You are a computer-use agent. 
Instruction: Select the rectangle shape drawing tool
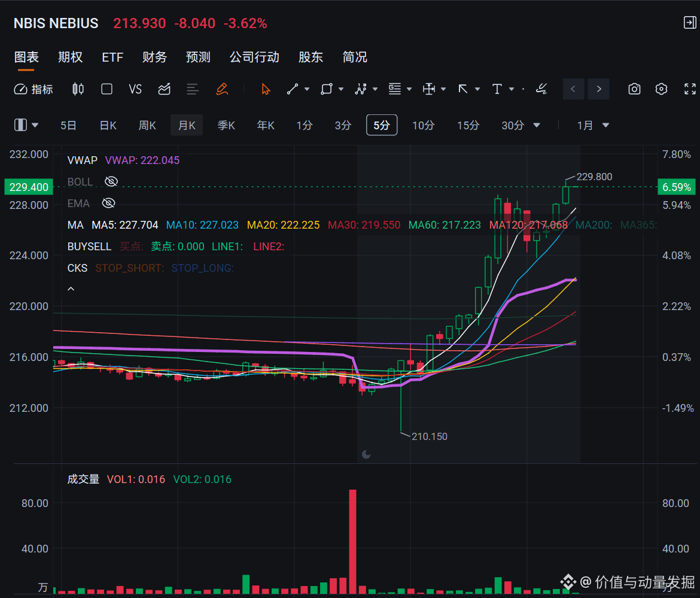pyautogui.click(x=326, y=89)
